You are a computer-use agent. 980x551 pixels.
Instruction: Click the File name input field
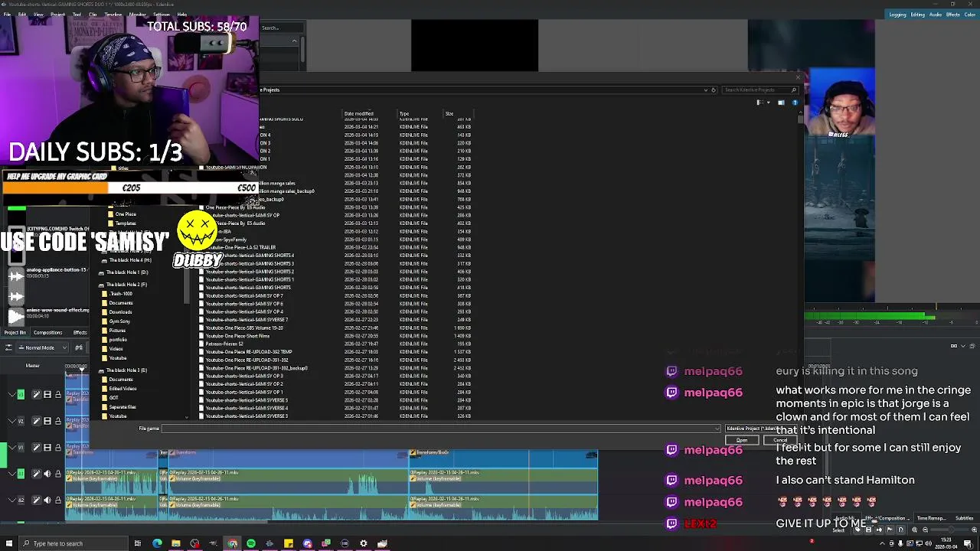(x=440, y=429)
